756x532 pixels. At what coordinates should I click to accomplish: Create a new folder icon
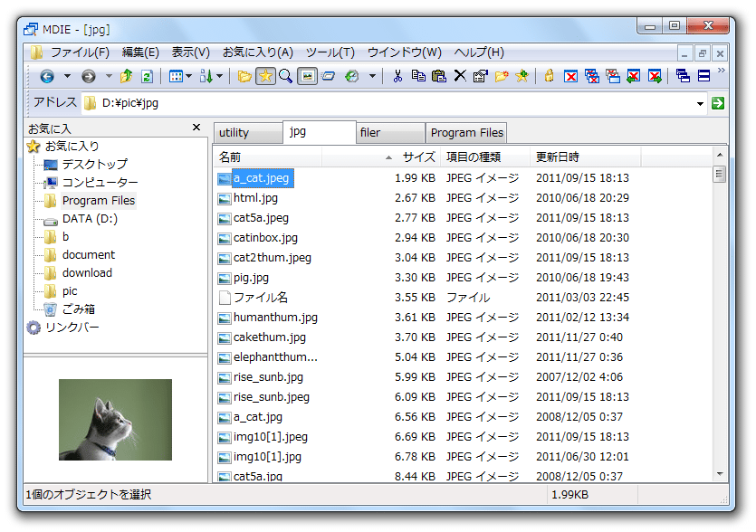[502, 76]
